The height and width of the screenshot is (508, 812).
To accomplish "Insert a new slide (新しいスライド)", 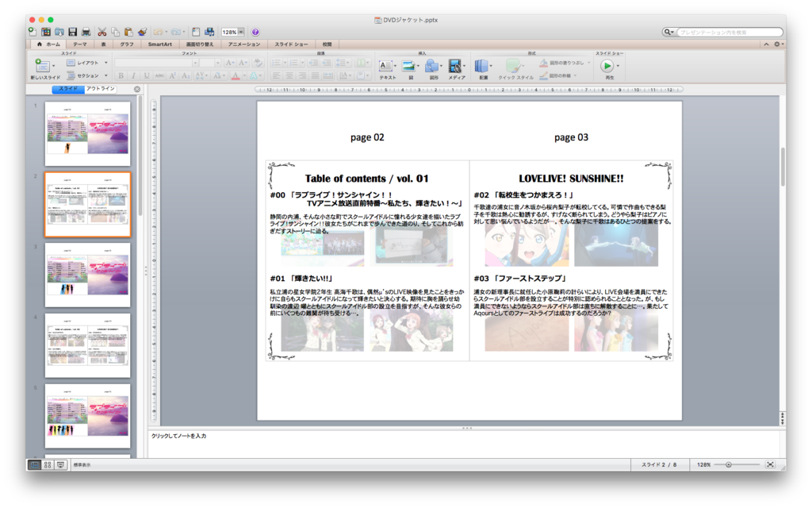I will [x=45, y=69].
